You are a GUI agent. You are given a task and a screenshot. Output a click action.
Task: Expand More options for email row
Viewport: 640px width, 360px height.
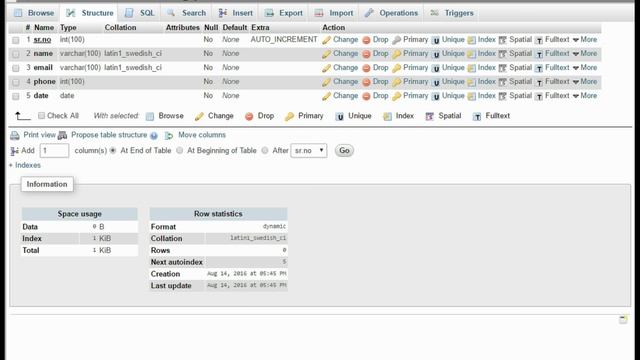click(585, 67)
